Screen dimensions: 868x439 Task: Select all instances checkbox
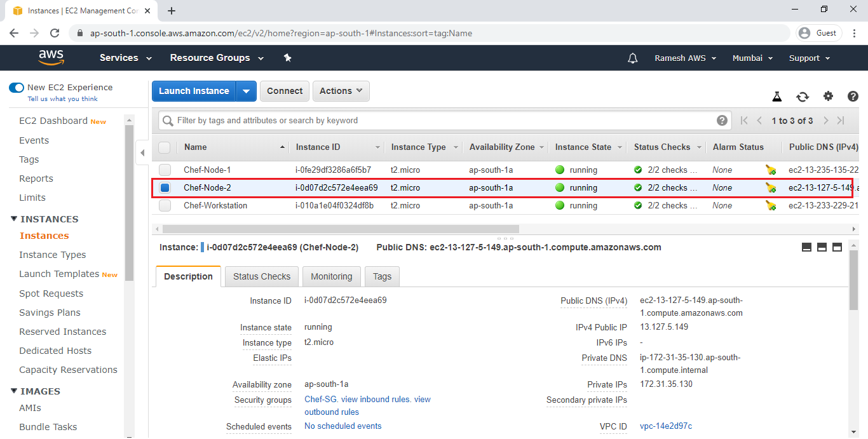pyautogui.click(x=165, y=147)
